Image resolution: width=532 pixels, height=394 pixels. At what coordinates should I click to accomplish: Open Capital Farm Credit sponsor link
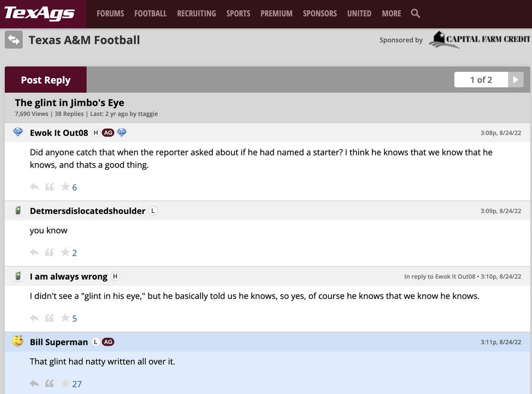click(480, 40)
